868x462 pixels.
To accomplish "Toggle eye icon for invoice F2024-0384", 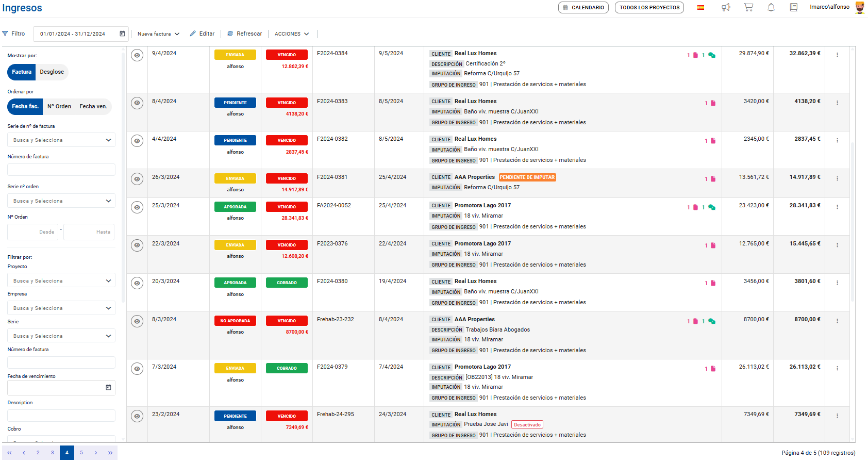I will click(137, 55).
